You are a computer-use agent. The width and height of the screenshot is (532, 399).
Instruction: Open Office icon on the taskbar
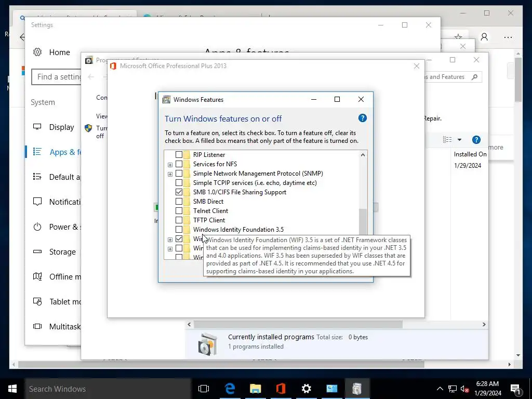click(281, 389)
